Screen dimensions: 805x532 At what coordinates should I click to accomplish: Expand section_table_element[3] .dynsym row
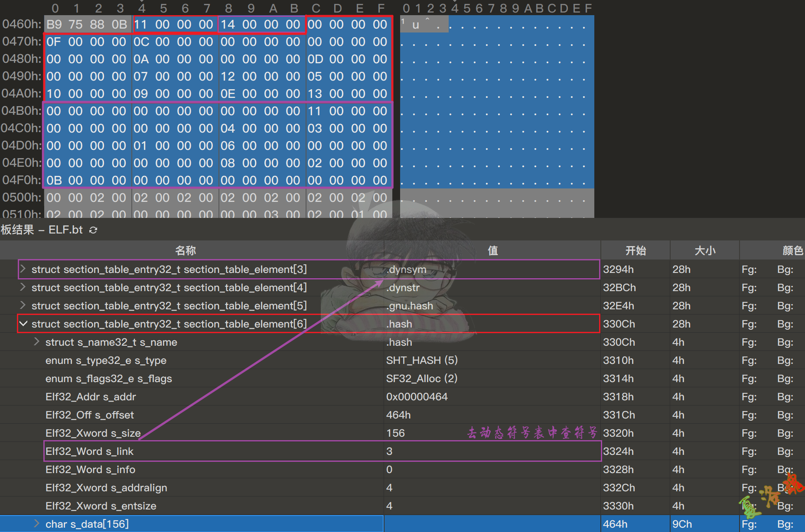pyautogui.click(x=23, y=269)
